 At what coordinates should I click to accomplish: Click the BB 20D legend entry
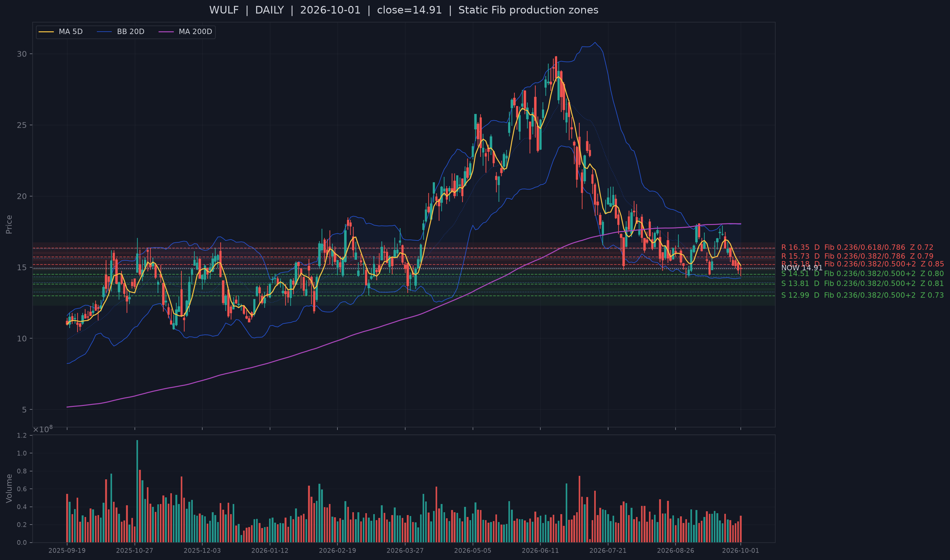(x=120, y=32)
